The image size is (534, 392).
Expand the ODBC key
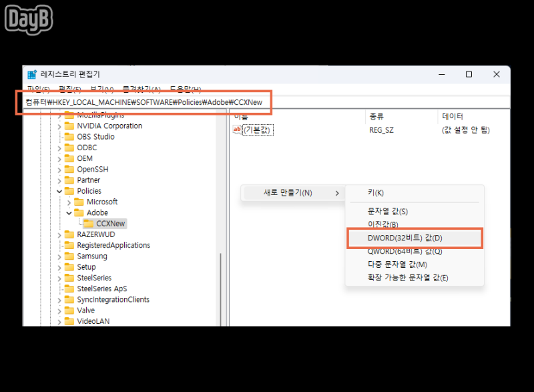59,148
